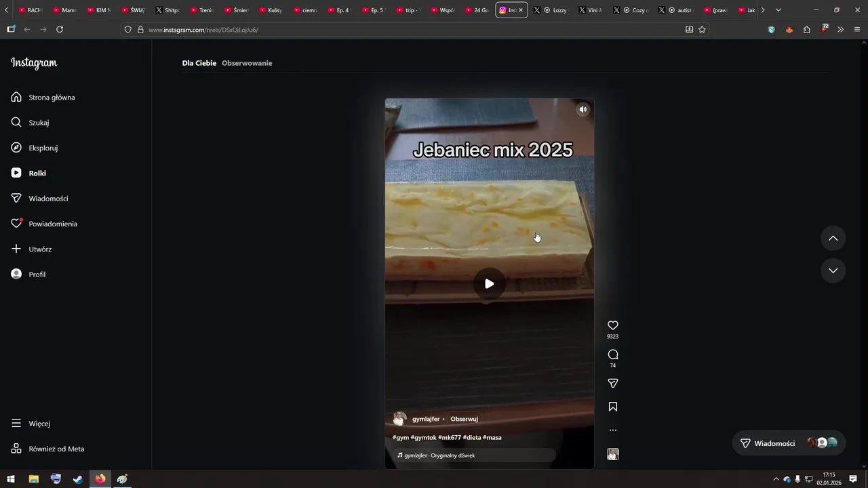Expand the Więcej menu
Viewport: 868px width, 488px height.
[31, 424]
